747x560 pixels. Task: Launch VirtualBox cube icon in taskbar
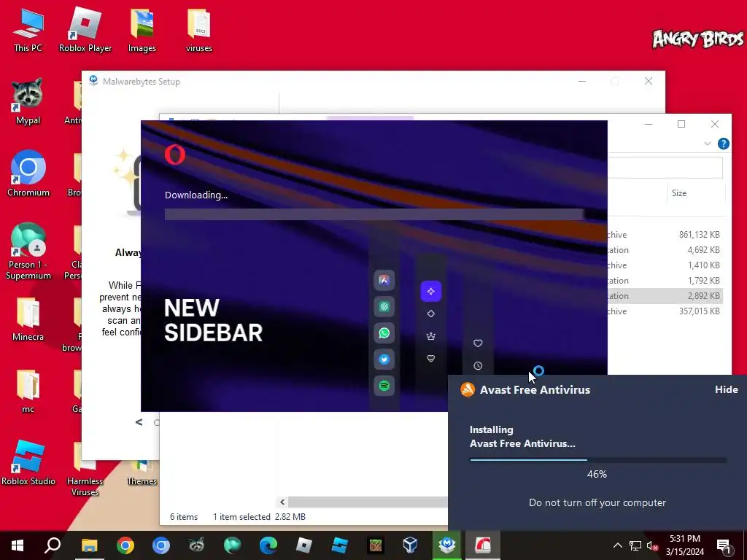(411, 545)
